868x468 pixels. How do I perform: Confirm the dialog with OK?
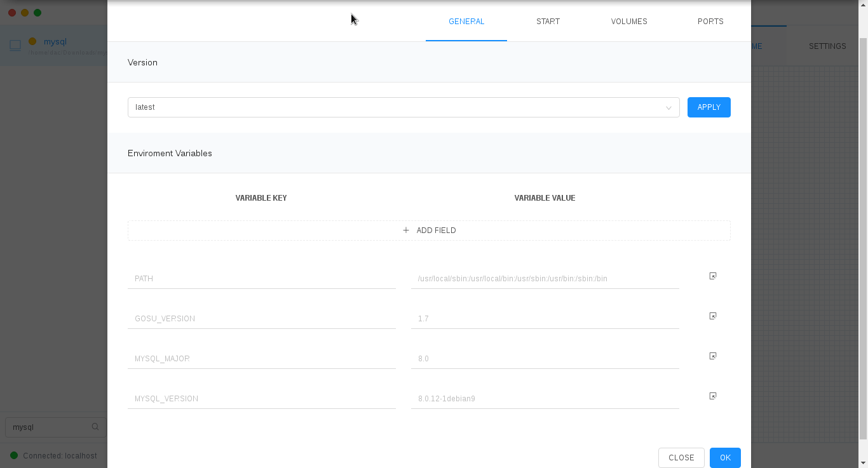(x=725, y=458)
